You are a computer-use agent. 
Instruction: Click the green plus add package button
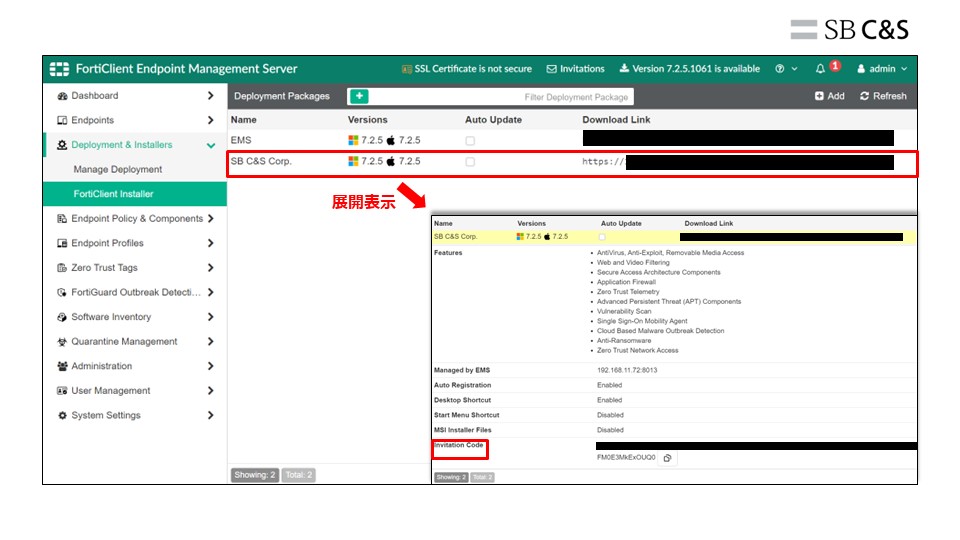tap(359, 96)
